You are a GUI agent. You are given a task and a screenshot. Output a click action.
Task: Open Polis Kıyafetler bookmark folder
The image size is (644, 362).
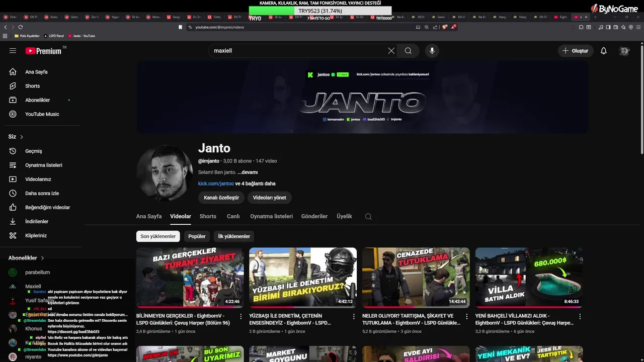click(27, 36)
